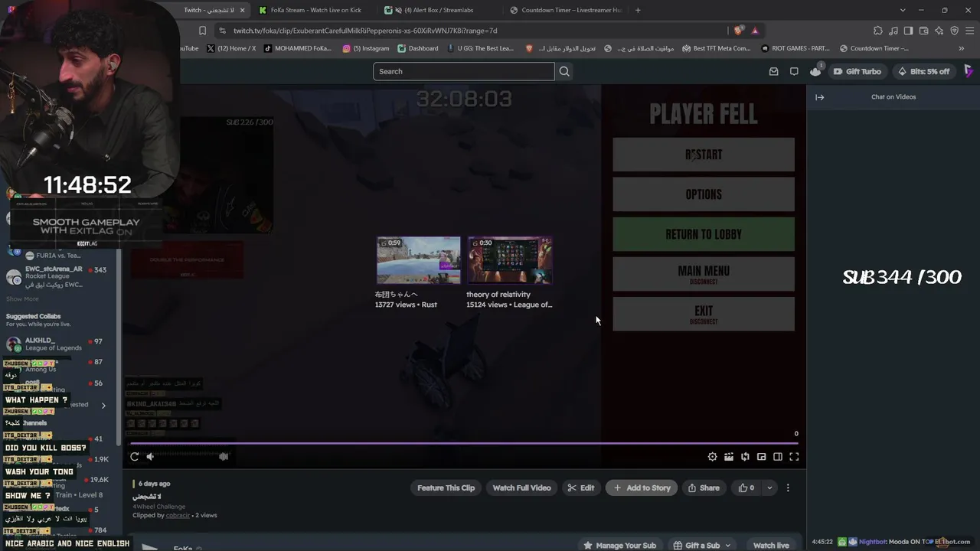
Task: Open the Best TFT Meta Comps bookmark
Action: 715,48
